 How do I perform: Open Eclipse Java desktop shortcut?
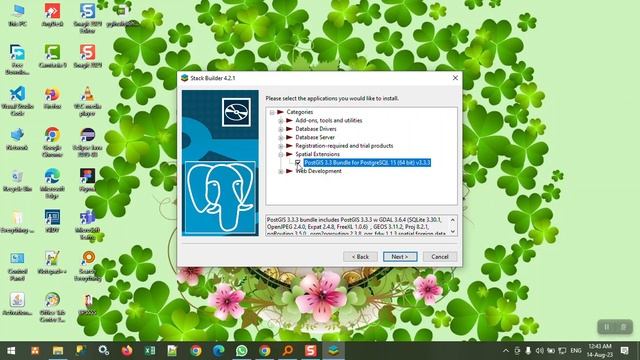[87, 142]
